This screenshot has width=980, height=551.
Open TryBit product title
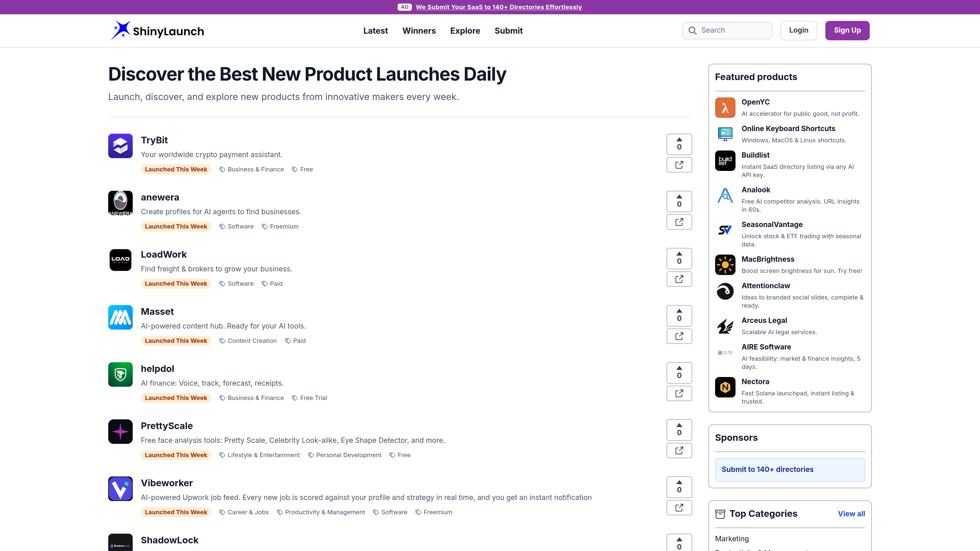[x=154, y=140]
